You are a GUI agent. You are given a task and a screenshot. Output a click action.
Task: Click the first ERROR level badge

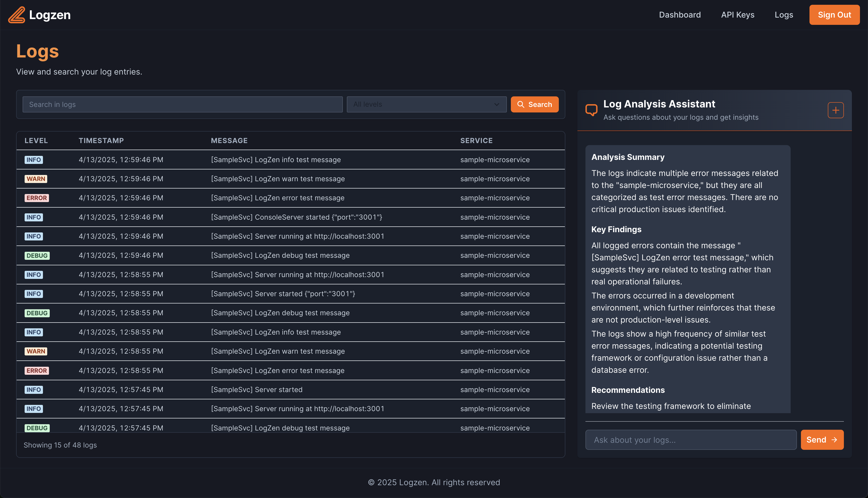tap(37, 198)
